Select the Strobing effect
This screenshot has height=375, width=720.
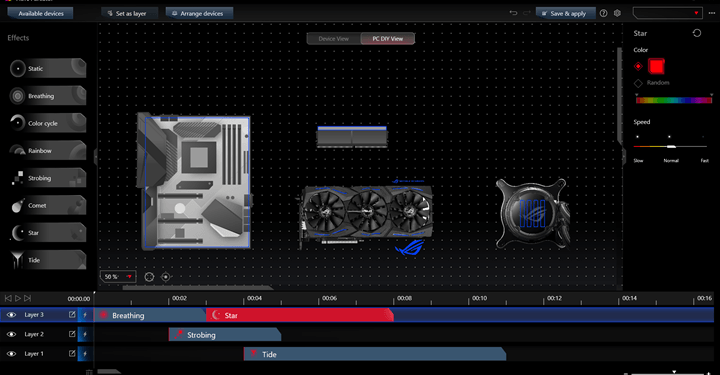tap(47, 178)
